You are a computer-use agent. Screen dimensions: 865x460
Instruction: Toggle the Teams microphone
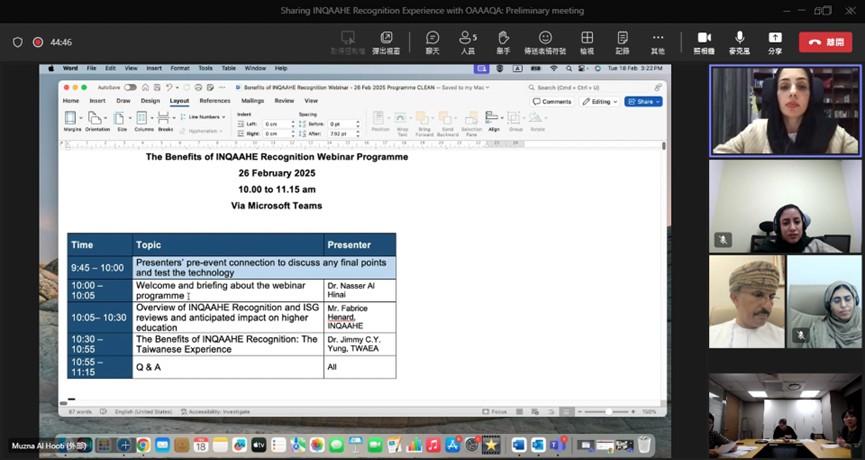click(739, 42)
